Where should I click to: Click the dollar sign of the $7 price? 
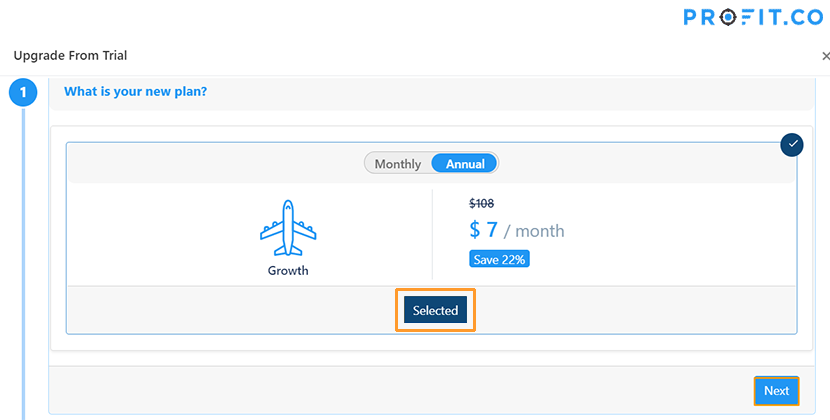[474, 230]
